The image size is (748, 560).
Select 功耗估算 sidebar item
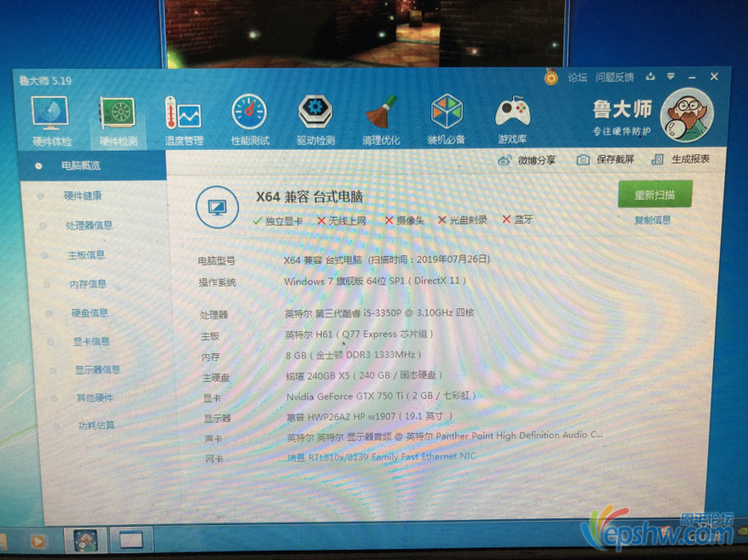pos(96,425)
